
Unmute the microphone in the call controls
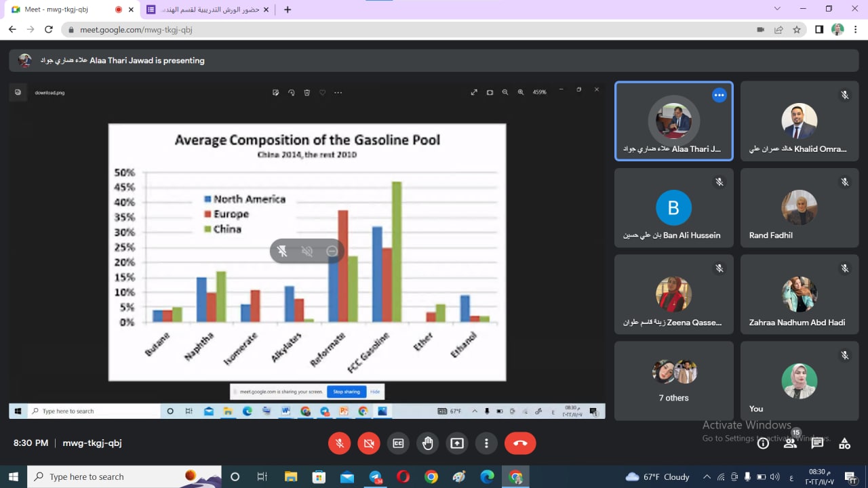pyautogui.click(x=340, y=443)
